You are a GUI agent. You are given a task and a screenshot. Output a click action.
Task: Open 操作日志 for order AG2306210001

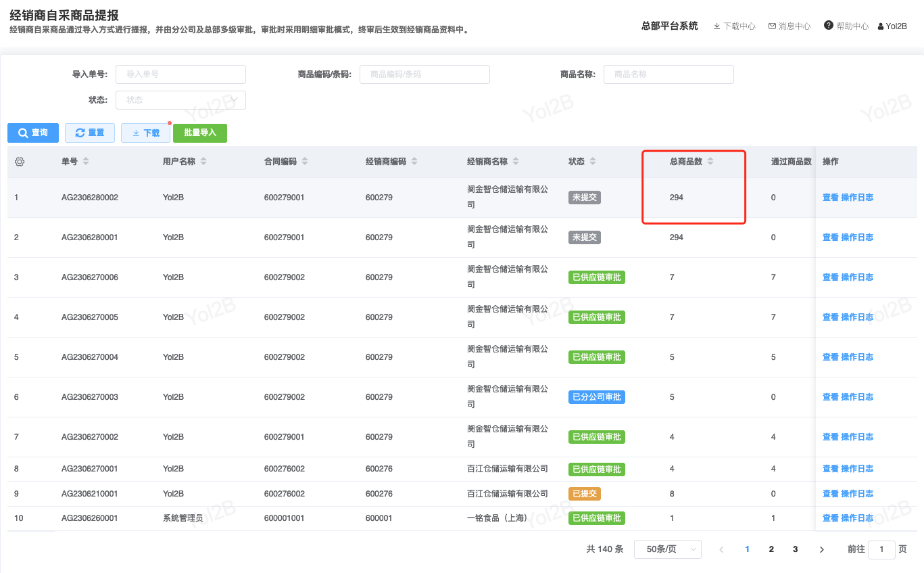(x=857, y=494)
